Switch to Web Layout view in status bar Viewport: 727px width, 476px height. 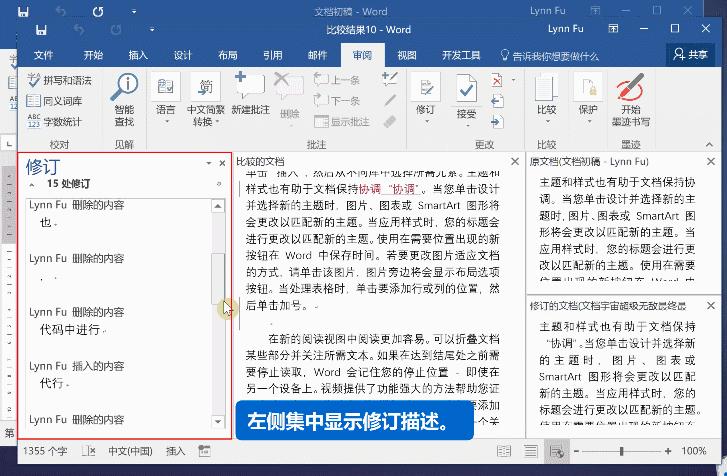(556, 451)
